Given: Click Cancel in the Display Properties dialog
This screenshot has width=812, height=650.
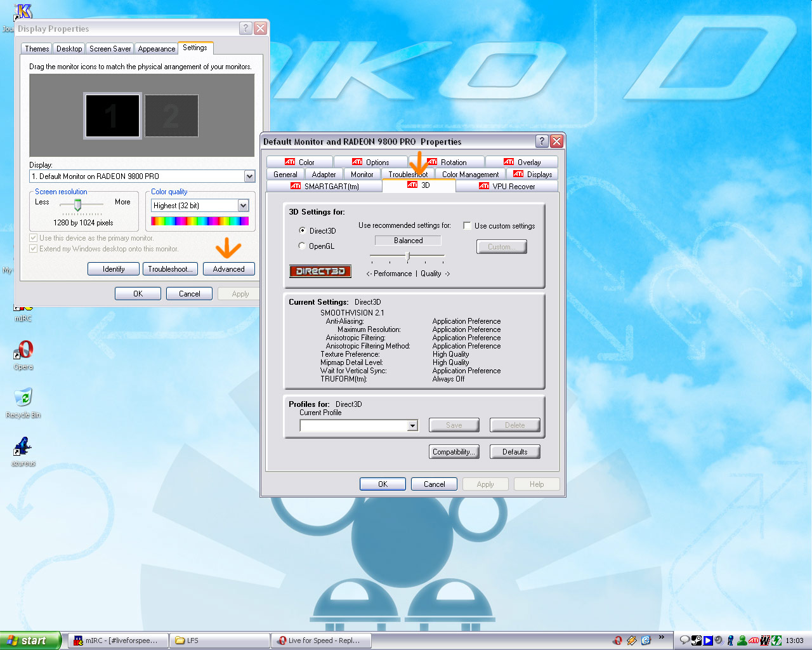Looking at the screenshot, I should 189,294.
